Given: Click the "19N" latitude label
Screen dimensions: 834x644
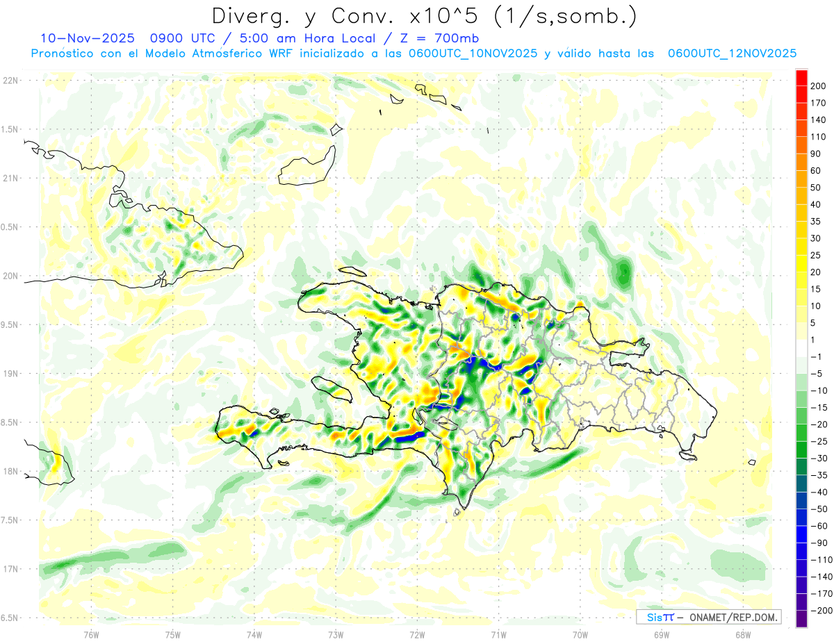Looking at the screenshot, I should [x=10, y=374].
